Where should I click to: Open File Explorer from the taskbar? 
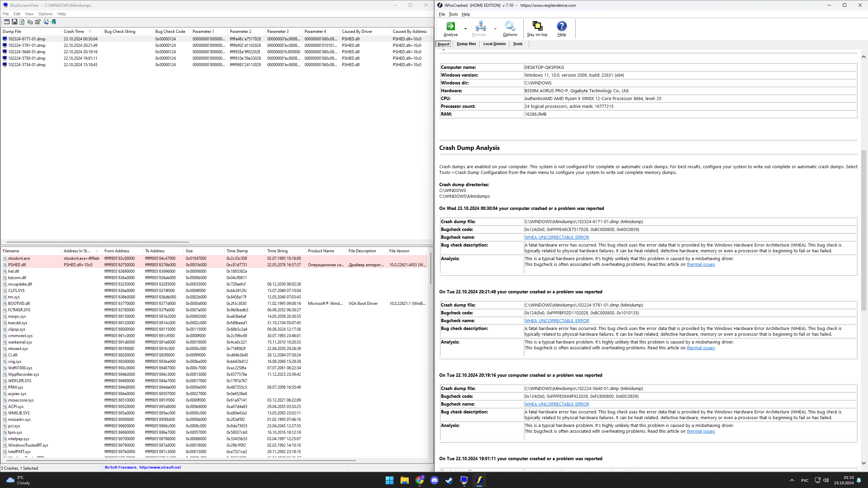click(404, 480)
